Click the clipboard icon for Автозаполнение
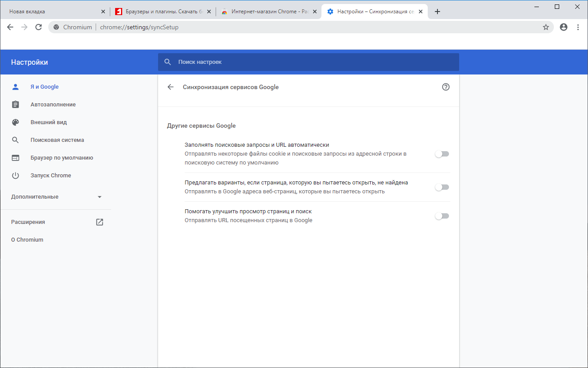588x368 pixels. tap(15, 105)
